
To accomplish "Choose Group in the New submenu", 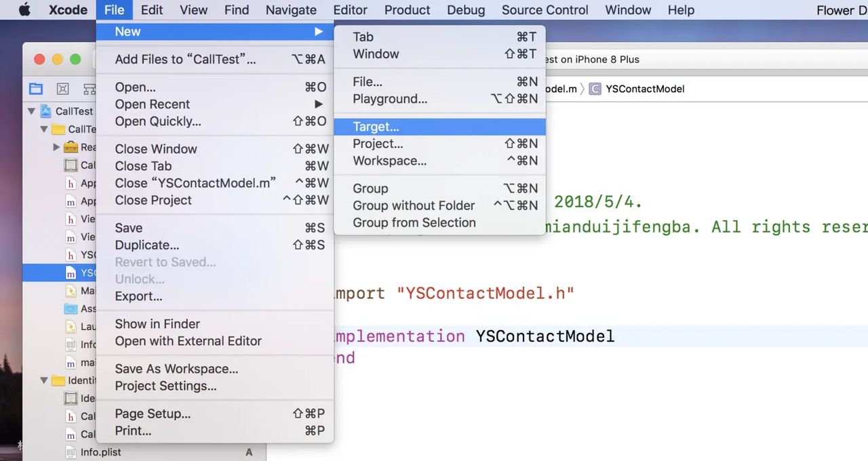I will [x=439, y=188].
